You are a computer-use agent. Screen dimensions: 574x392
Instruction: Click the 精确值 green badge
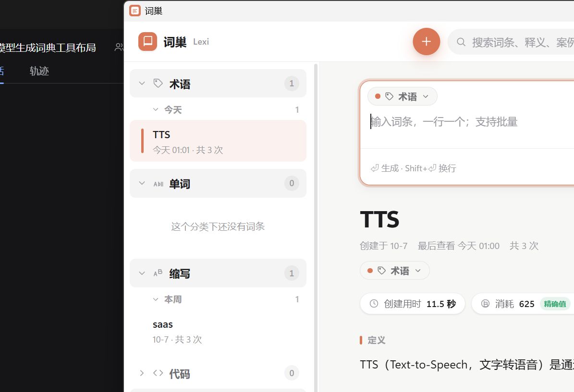point(555,304)
